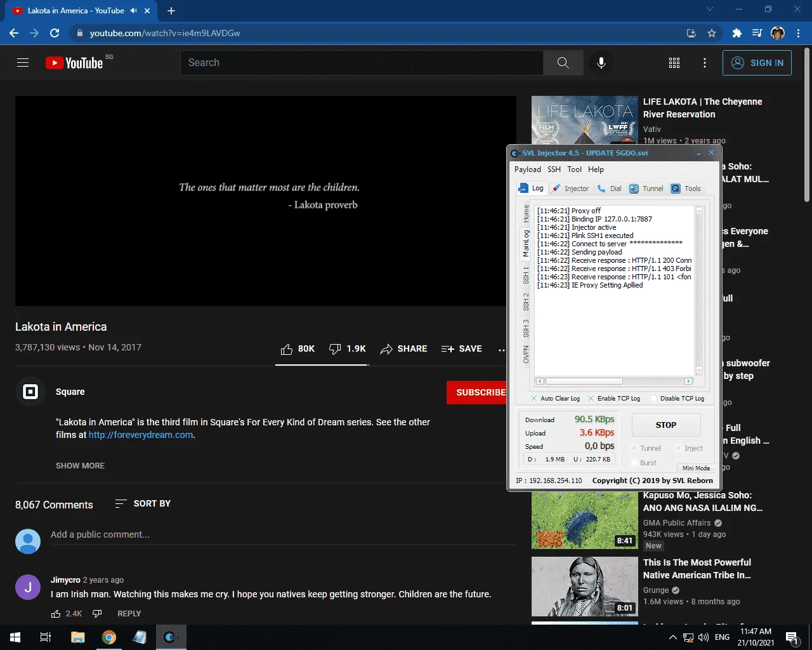The height and width of the screenshot is (650, 812).
Task: Click the STOP button in injector
Action: 666,425
